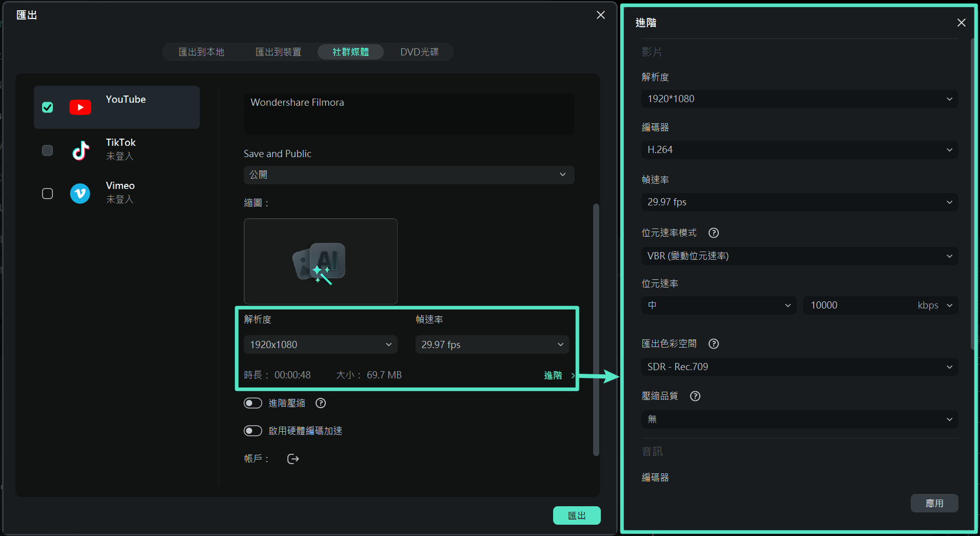Turn on 啟用硬體編碼加速 toggle
980x536 pixels.
click(x=253, y=431)
